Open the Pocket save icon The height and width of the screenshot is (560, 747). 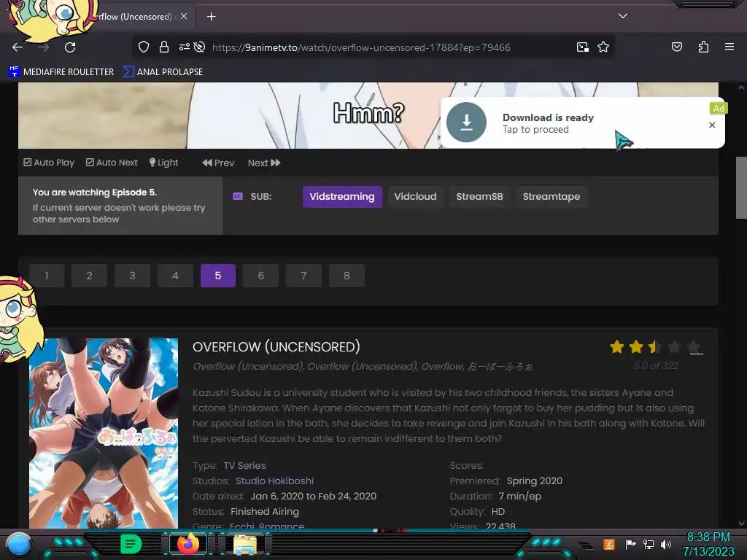[x=676, y=47]
